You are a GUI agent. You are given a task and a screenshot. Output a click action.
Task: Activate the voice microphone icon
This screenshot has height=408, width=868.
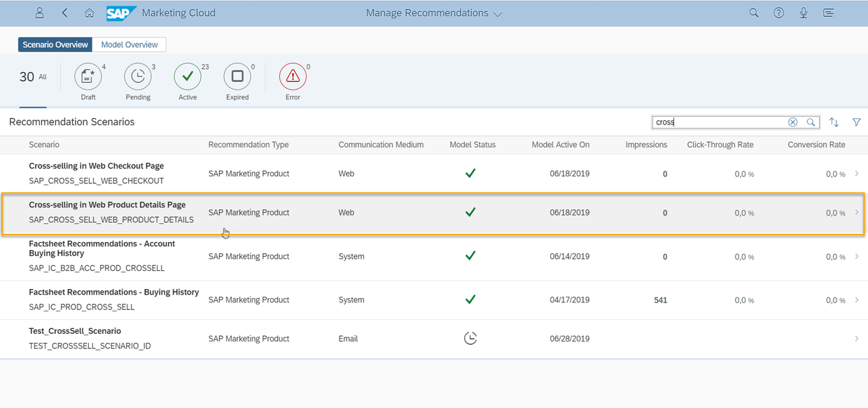click(804, 13)
